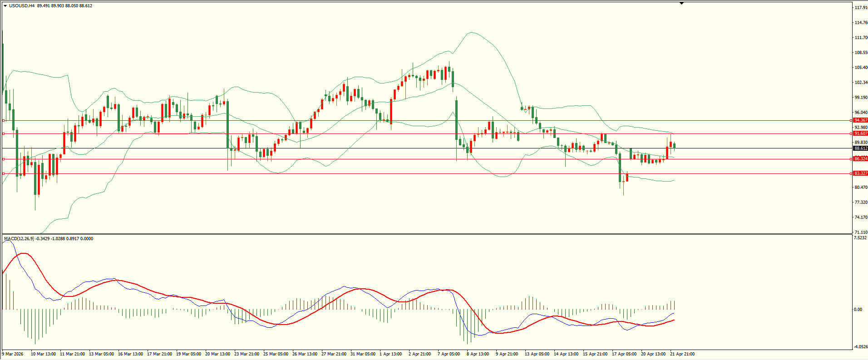868x360 pixels.
Task: Click the last green candle on the chart
Action: click(675, 146)
